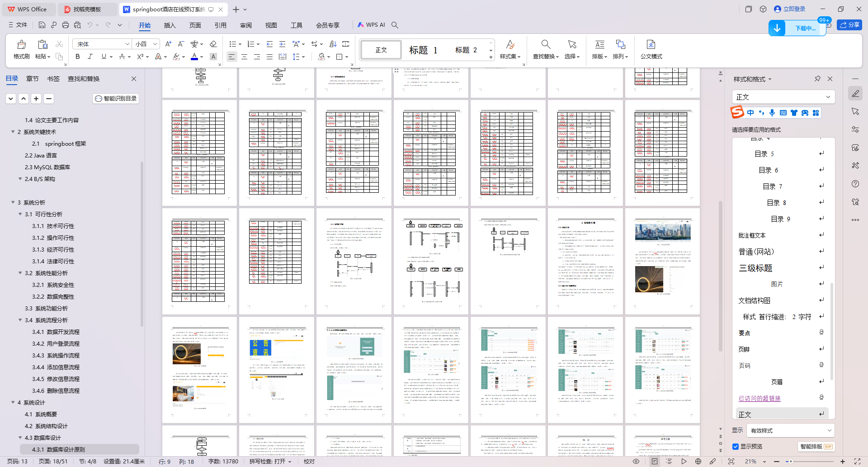The width and height of the screenshot is (868, 467).
Task: Switch to Official Document mode
Action: coord(651,49)
